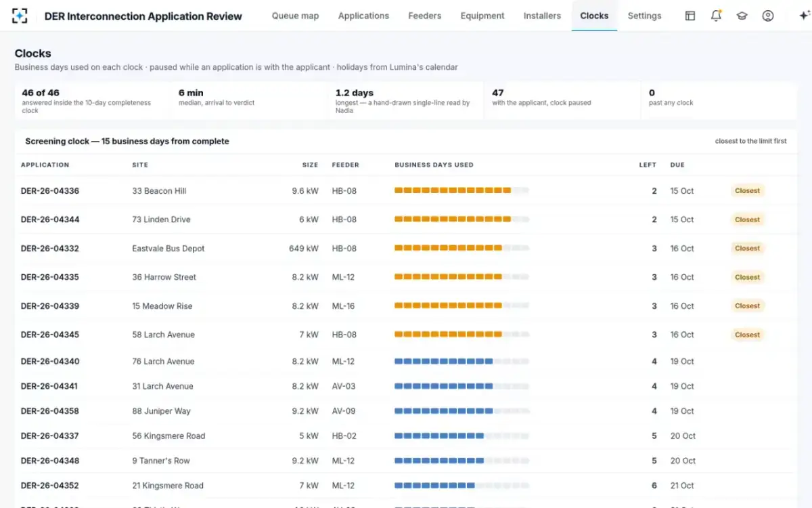This screenshot has height=508, width=812.
Task: Open application DER-26-04348
Action: pyautogui.click(x=50, y=461)
